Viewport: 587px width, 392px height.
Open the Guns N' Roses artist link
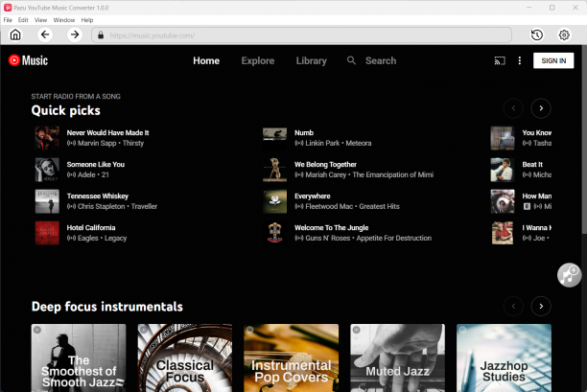tap(328, 239)
